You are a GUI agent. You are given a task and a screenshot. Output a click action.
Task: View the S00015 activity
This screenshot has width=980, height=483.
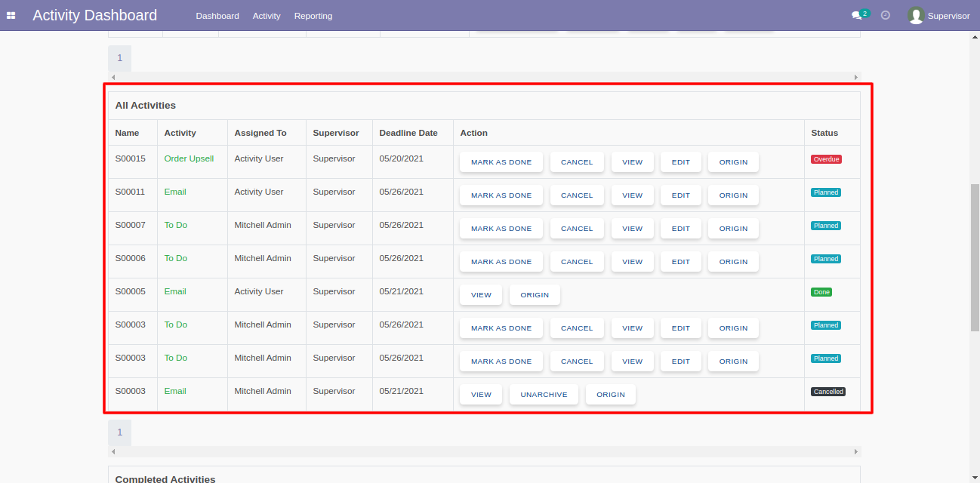pyautogui.click(x=633, y=162)
